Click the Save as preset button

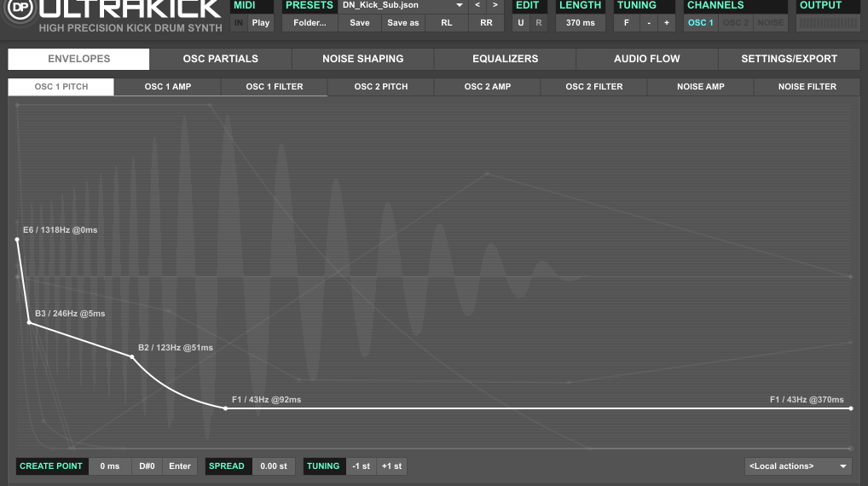coord(403,22)
